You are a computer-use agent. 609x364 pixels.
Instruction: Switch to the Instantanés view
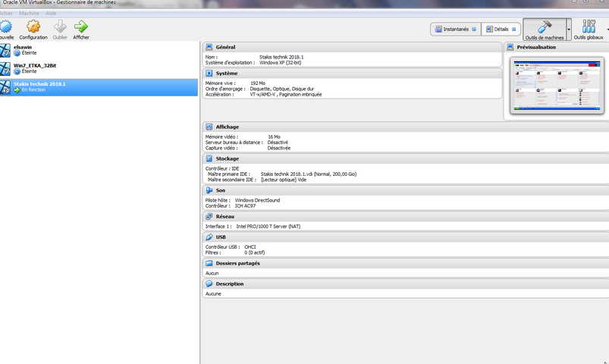[456, 29]
